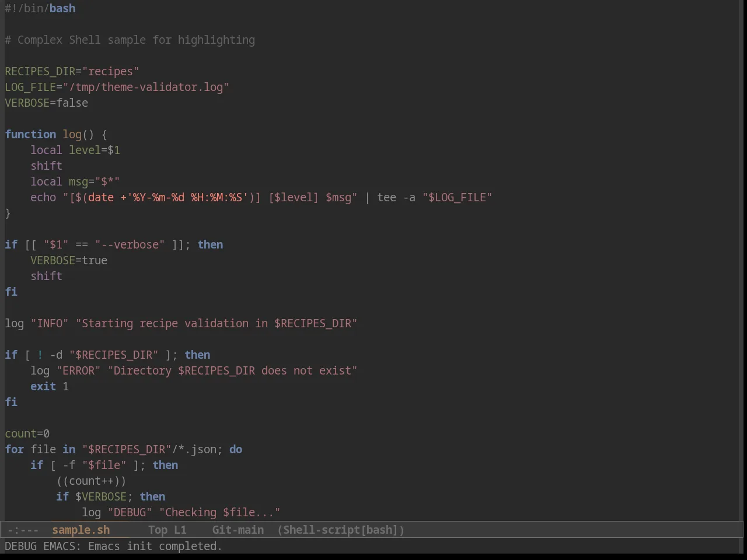Click the sample.sh buffer name in mode line
This screenshot has width=747, height=560.
click(81, 530)
